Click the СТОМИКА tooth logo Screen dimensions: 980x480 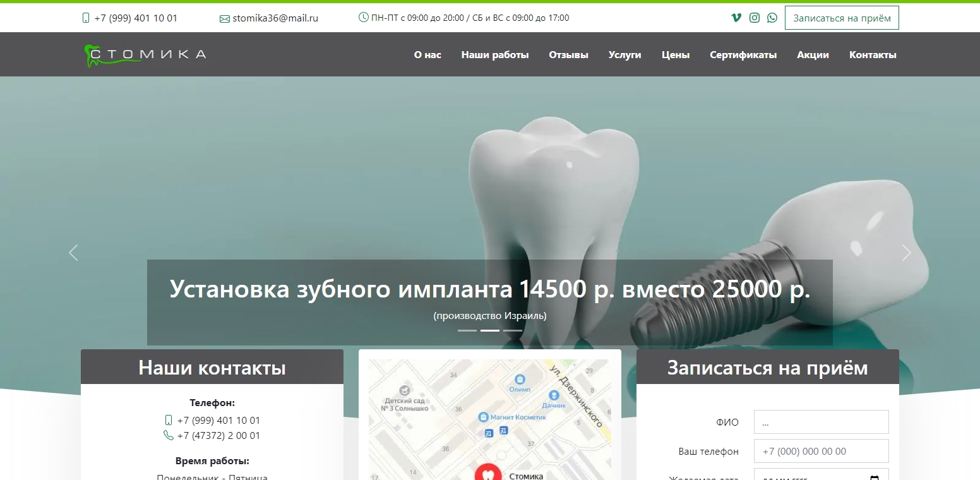[x=145, y=54]
